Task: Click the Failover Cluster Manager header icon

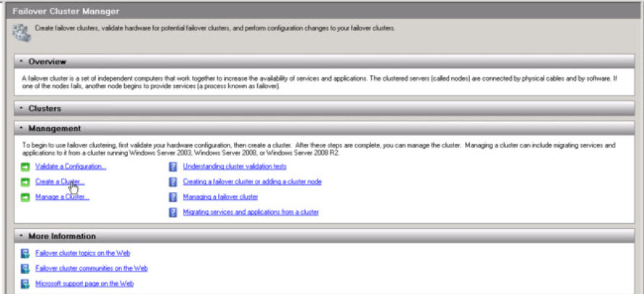Action: [x=22, y=33]
